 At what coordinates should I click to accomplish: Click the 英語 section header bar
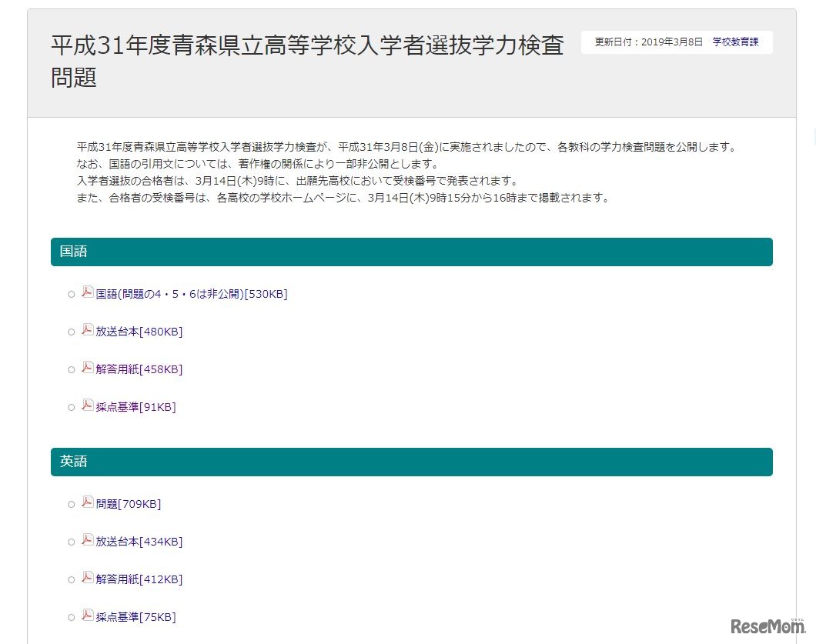click(x=412, y=462)
